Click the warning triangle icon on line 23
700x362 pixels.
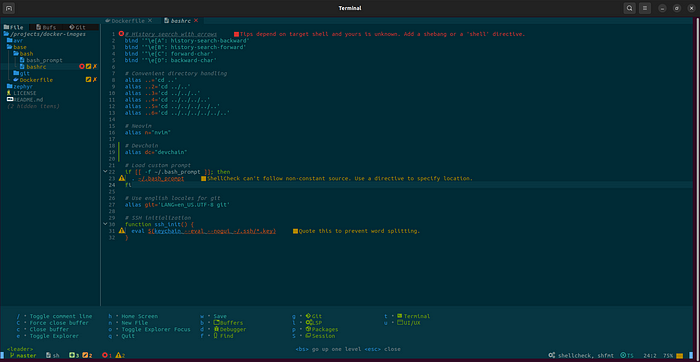pyautogui.click(x=121, y=179)
